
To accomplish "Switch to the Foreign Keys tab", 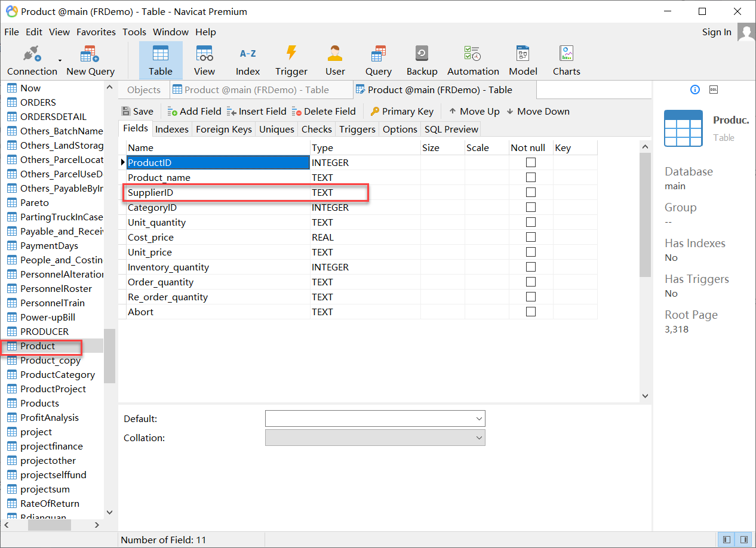I will [x=224, y=129].
